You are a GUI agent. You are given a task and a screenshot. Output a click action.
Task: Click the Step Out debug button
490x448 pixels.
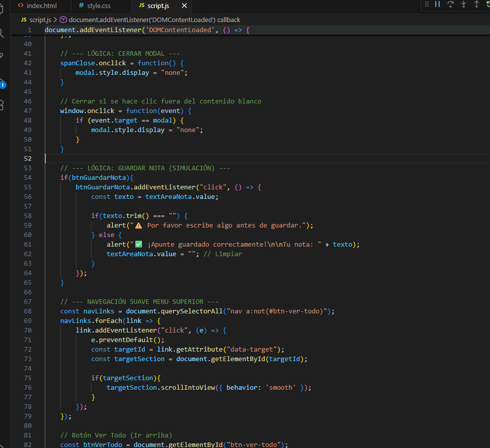coord(476,5)
